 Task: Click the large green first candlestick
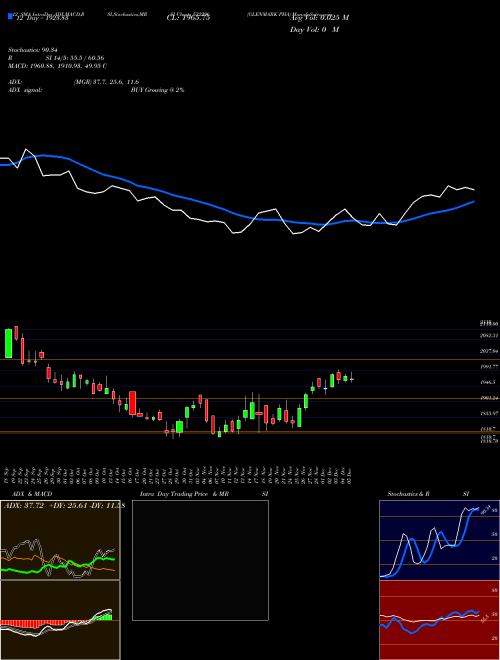[8, 343]
